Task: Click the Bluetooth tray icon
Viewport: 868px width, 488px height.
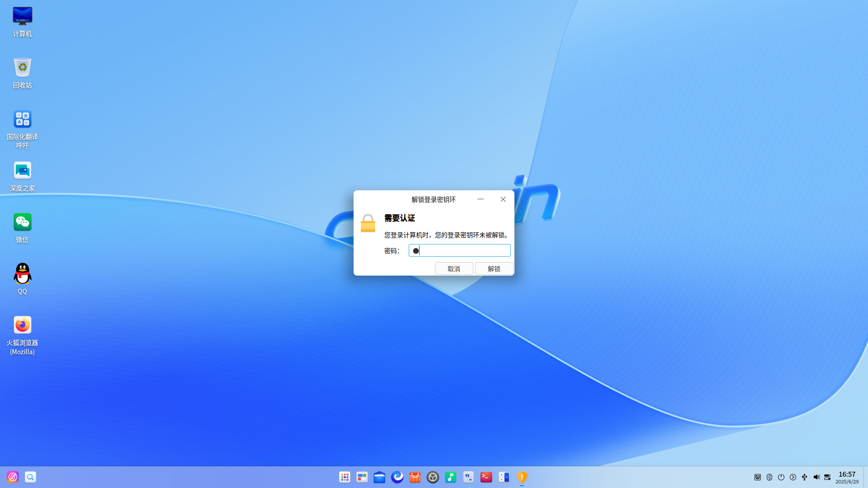Action: [x=769, y=477]
